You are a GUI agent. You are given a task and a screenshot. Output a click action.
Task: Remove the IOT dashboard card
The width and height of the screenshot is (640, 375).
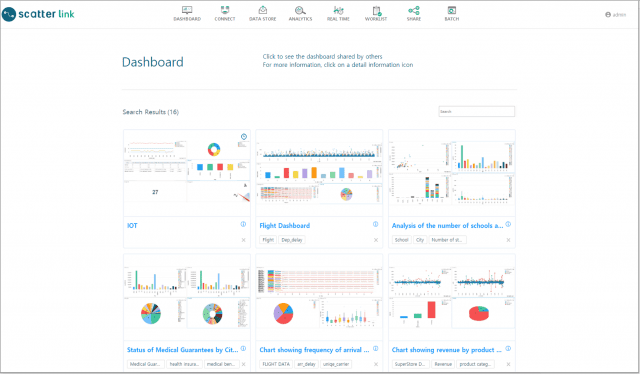(x=244, y=240)
